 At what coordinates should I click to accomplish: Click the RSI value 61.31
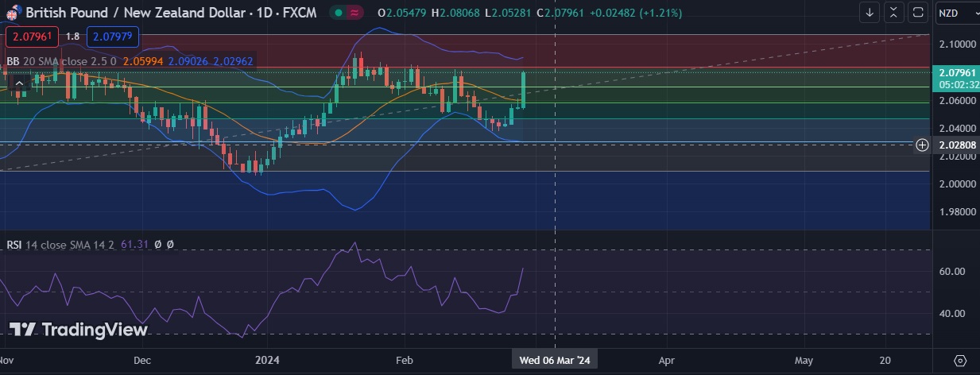tap(134, 245)
